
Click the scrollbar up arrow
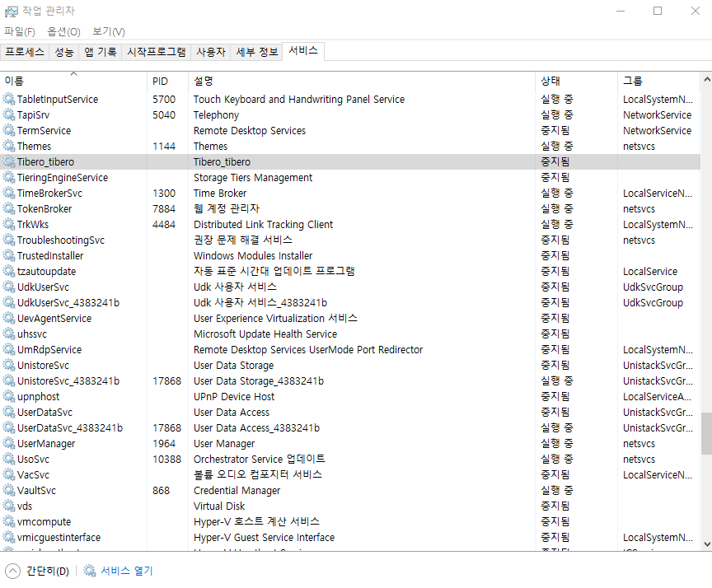pyautogui.click(x=706, y=79)
